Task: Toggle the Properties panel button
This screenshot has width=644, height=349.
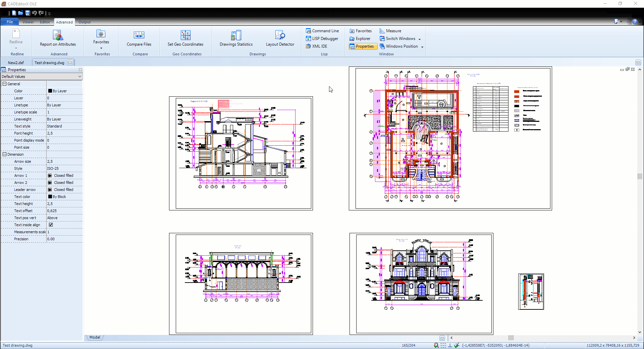Action: click(x=363, y=46)
